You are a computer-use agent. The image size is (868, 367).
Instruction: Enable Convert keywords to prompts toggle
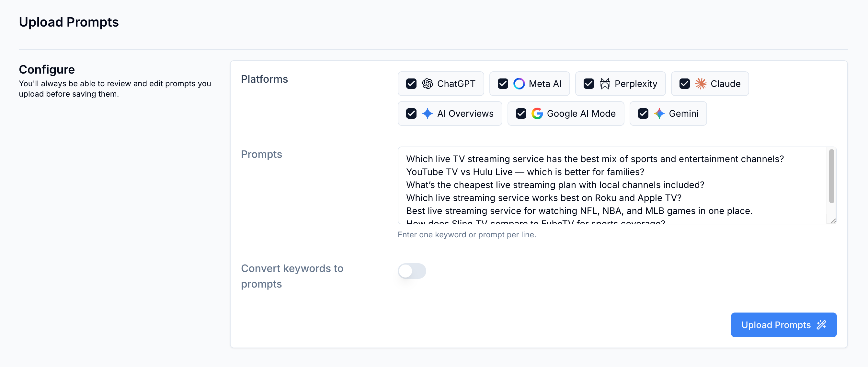pyautogui.click(x=412, y=271)
